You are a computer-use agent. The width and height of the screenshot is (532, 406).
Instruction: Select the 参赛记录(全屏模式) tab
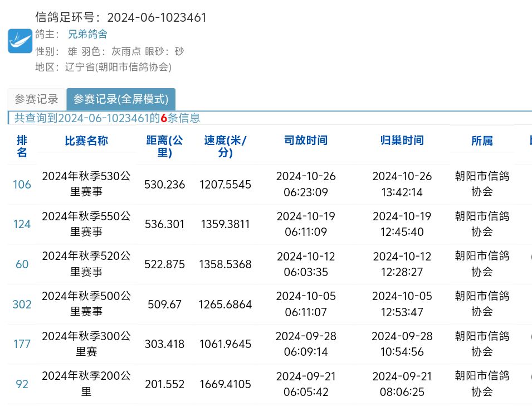point(121,99)
